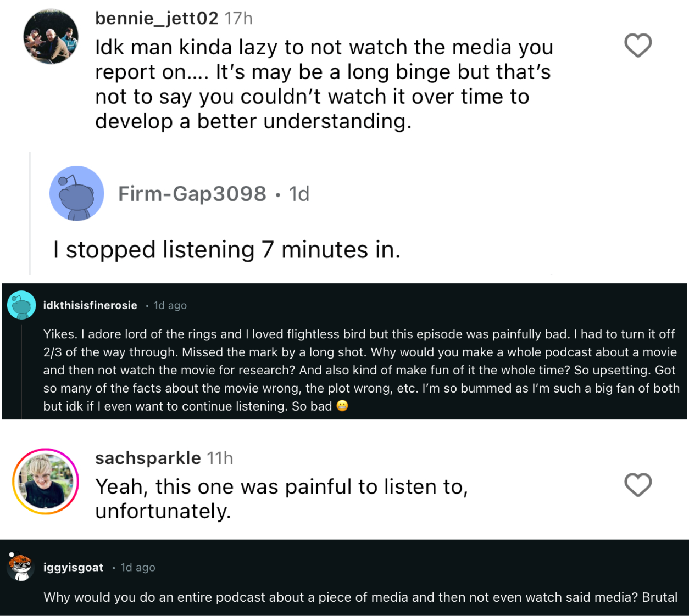Open Firm-Gap3098's profile from the username
Screen dimensions: 689x616
(192, 193)
